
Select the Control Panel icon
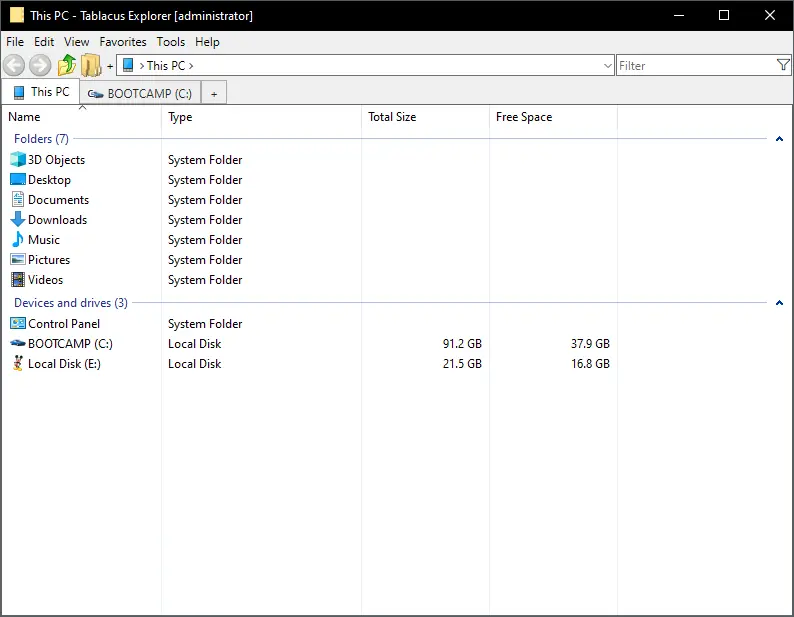tap(18, 323)
